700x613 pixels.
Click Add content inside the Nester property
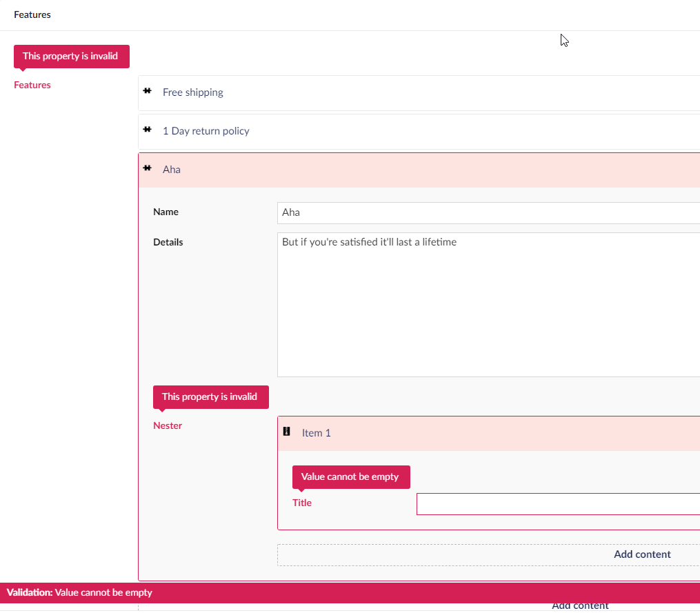(x=642, y=554)
